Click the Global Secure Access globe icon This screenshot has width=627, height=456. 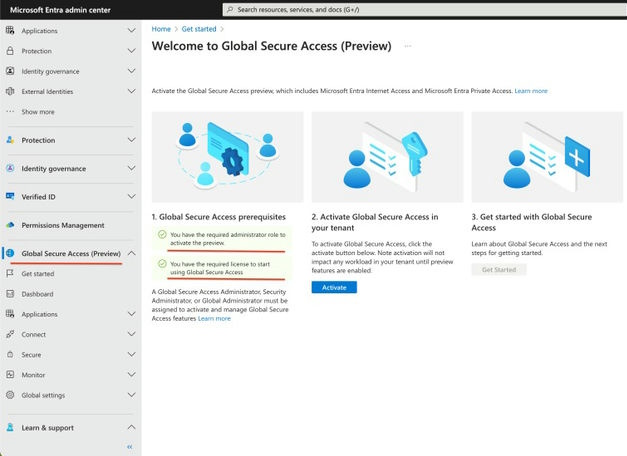pyautogui.click(x=10, y=253)
